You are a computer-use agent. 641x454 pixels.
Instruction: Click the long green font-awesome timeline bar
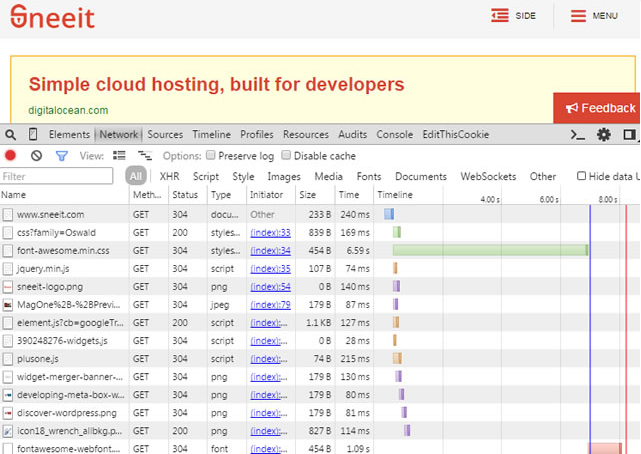tap(490, 250)
